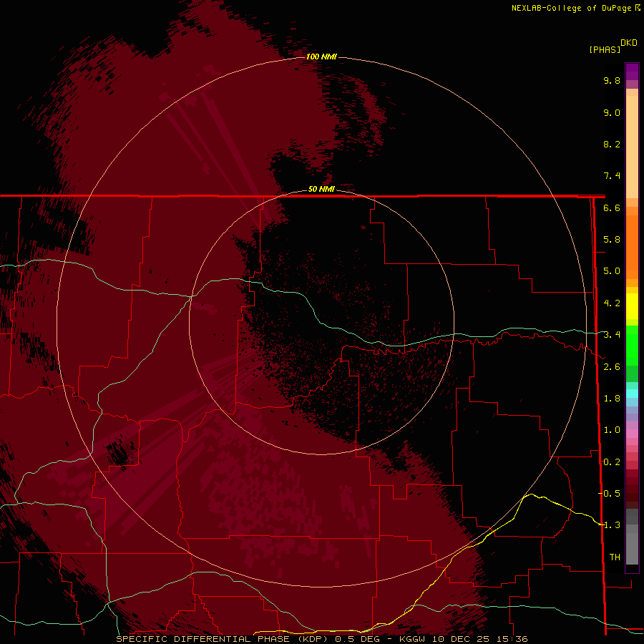Click the TH threshold label on scale

click(x=615, y=557)
